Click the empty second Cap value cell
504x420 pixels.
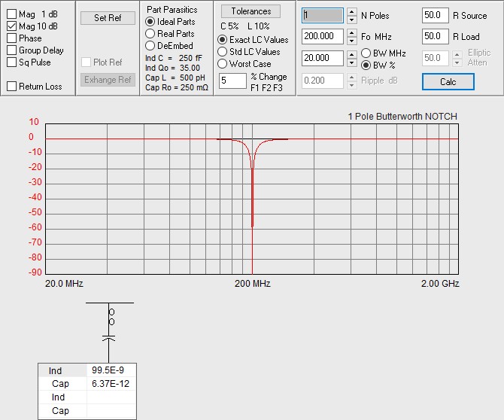(x=111, y=411)
